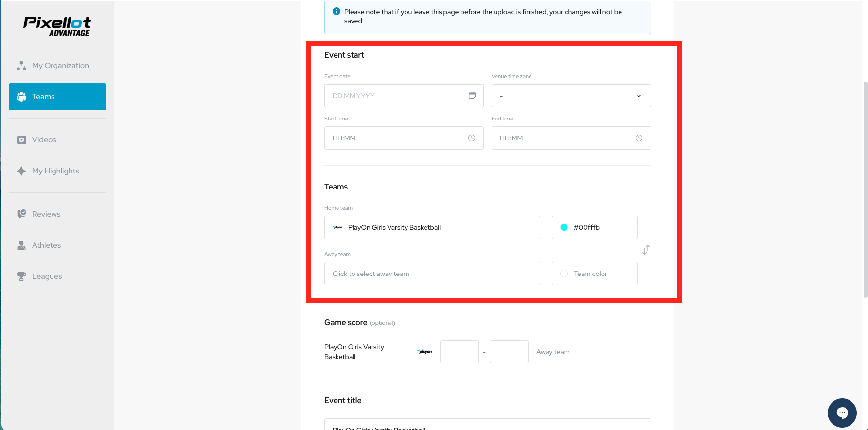Image resolution: width=868 pixels, height=430 pixels.
Task: Swap home and away teams arrows
Action: (x=646, y=250)
